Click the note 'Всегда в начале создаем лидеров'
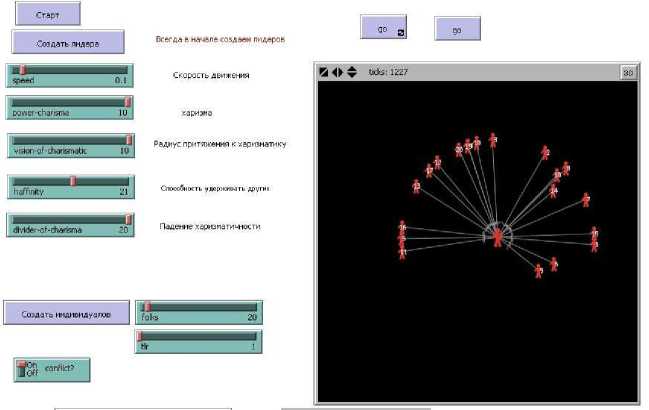 (x=220, y=39)
